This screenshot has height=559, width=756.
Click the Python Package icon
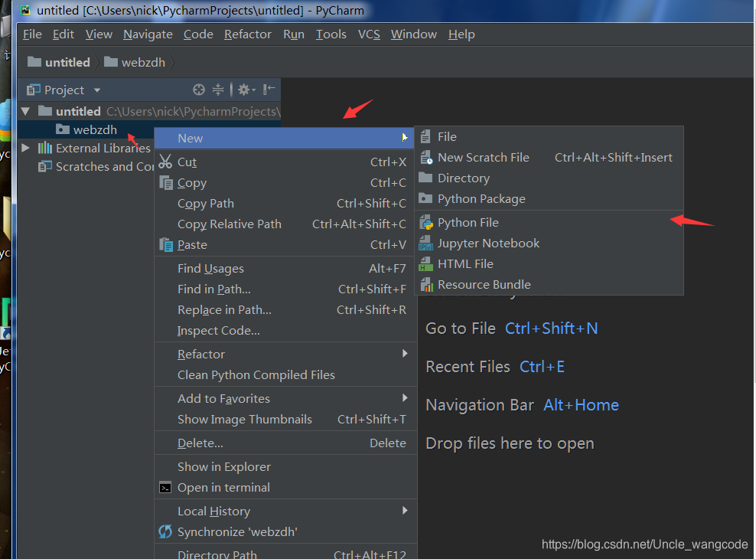(425, 198)
